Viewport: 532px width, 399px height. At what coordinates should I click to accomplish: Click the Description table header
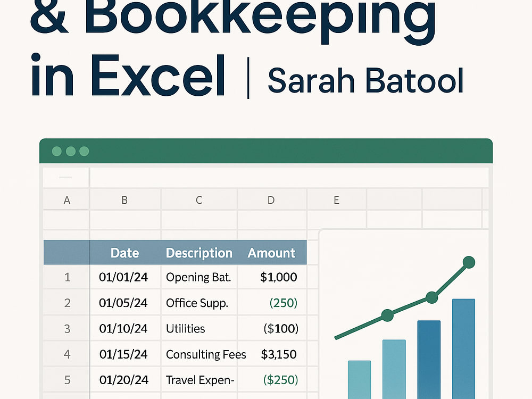[199, 253]
